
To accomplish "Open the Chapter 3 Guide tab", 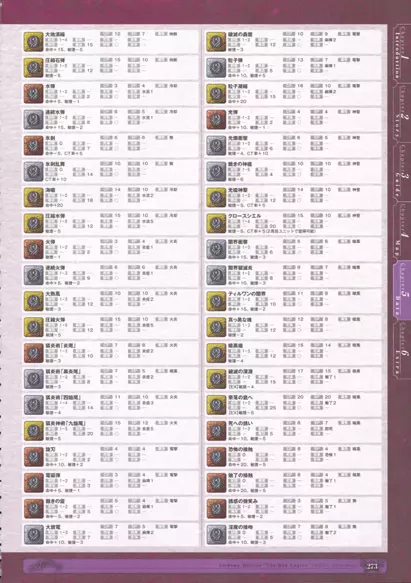I will pyautogui.click(x=401, y=172).
